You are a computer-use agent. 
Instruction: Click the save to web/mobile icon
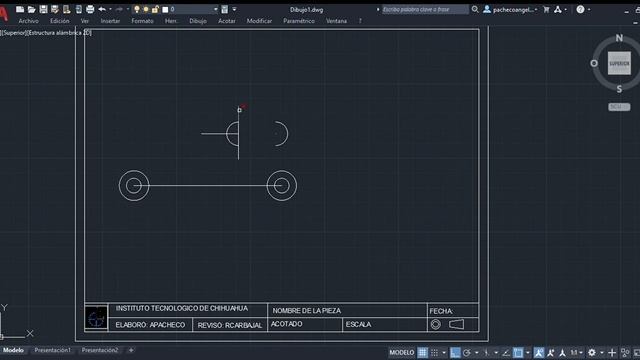(78, 9)
